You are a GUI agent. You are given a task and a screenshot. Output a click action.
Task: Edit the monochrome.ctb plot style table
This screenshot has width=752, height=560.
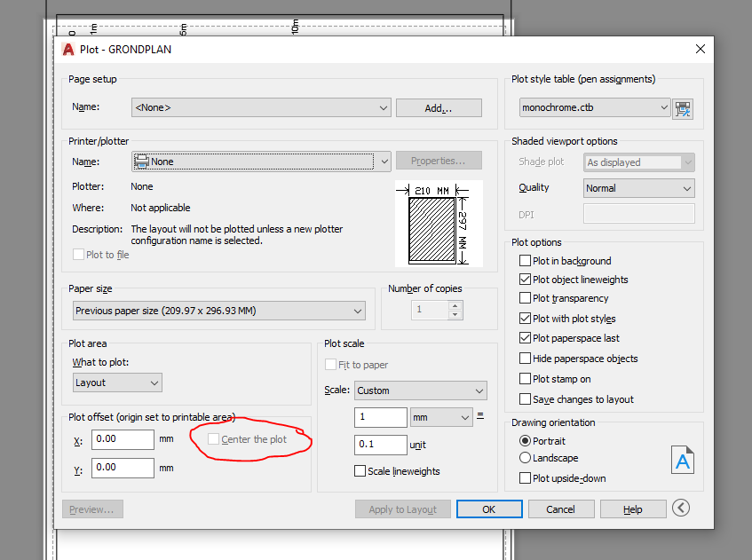pos(683,108)
